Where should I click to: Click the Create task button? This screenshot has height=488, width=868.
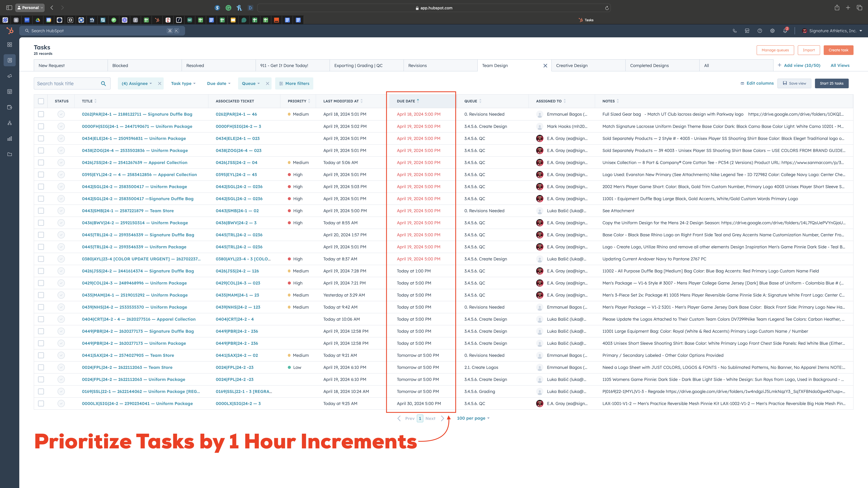point(838,50)
